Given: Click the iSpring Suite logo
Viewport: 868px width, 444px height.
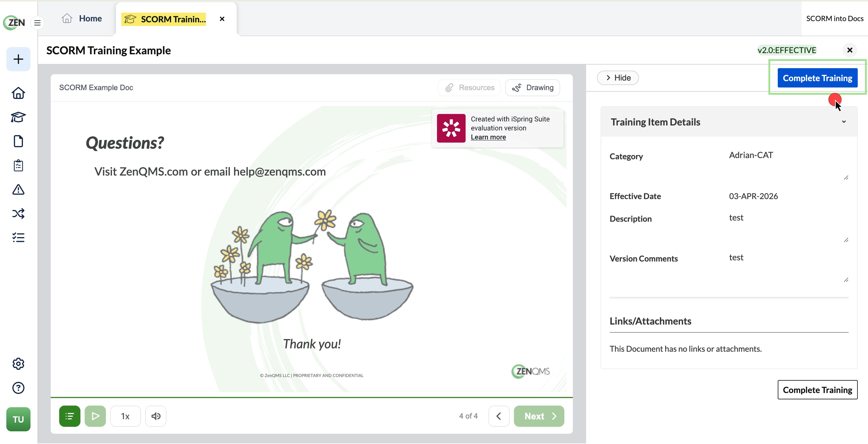Looking at the screenshot, I should click(x=451, y=128).
